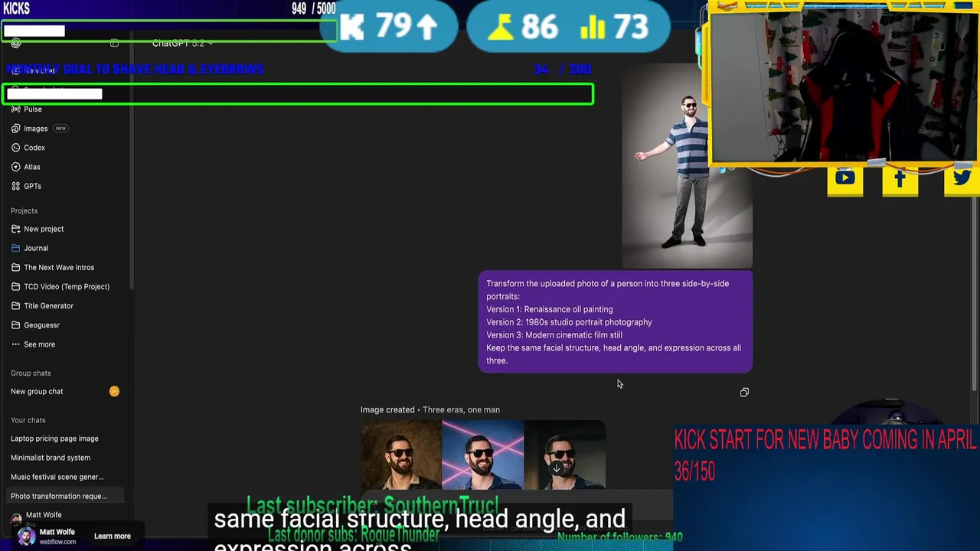
Task: Open the Pulse section
Action: tap(32, 109)
